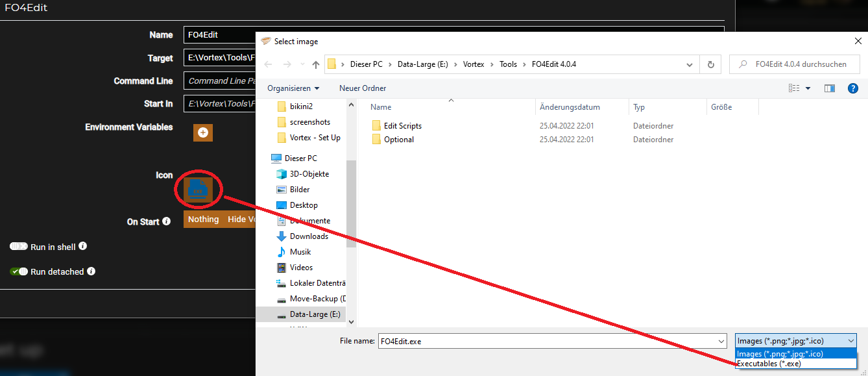Refresh the current folder view
The height and width of the screenshot is (376, 868).
pos(711,64)
